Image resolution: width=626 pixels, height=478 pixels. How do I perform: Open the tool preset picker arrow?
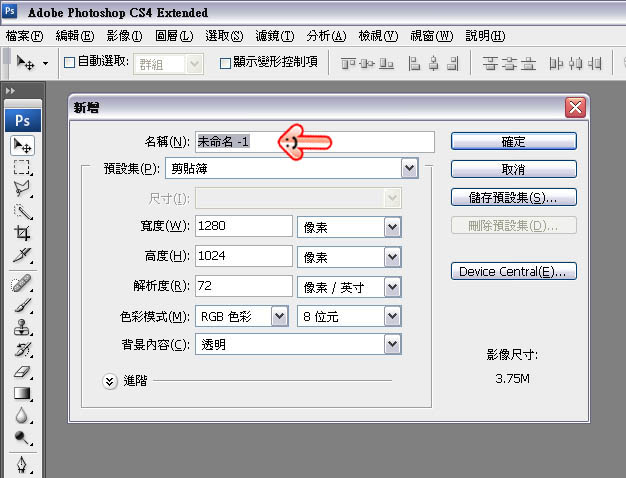coord(46,63)
